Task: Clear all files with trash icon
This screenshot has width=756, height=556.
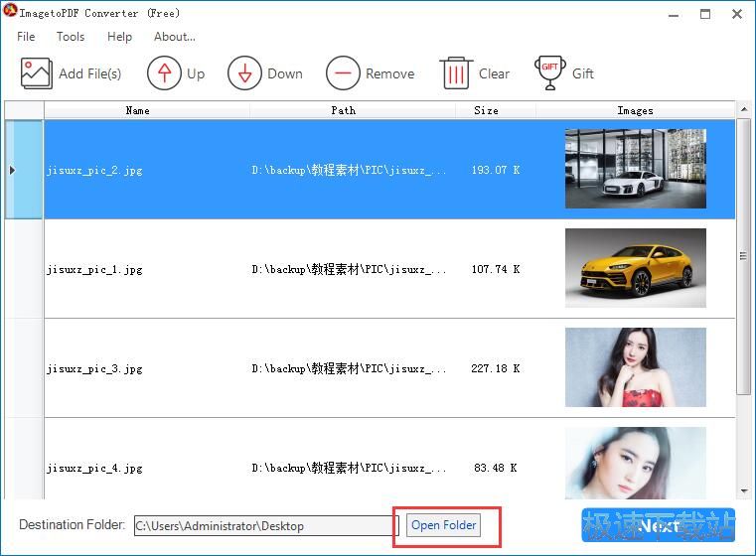Action: tap(456, 73)
